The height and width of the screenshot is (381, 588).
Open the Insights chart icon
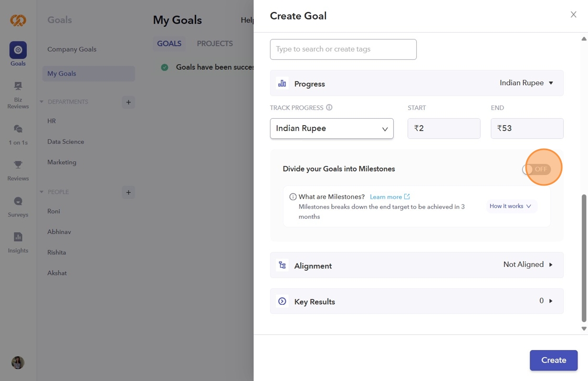coord(18,237)
